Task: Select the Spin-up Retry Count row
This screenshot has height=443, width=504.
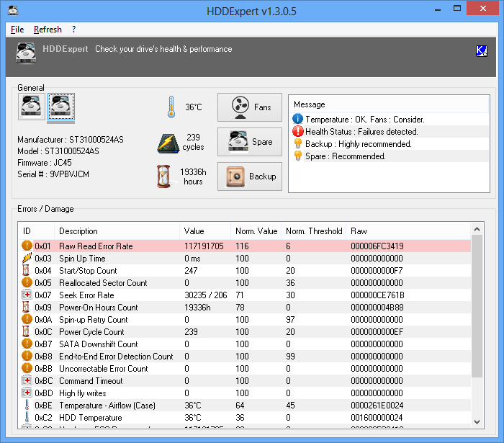Action: point(245,319)
